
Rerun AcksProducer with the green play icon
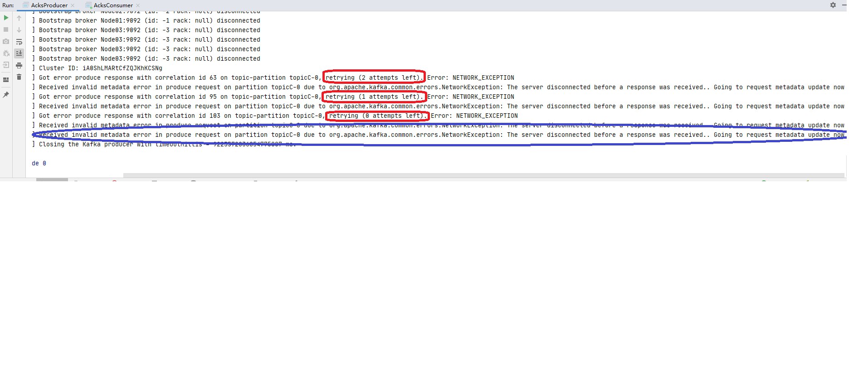tap(6, 18)
